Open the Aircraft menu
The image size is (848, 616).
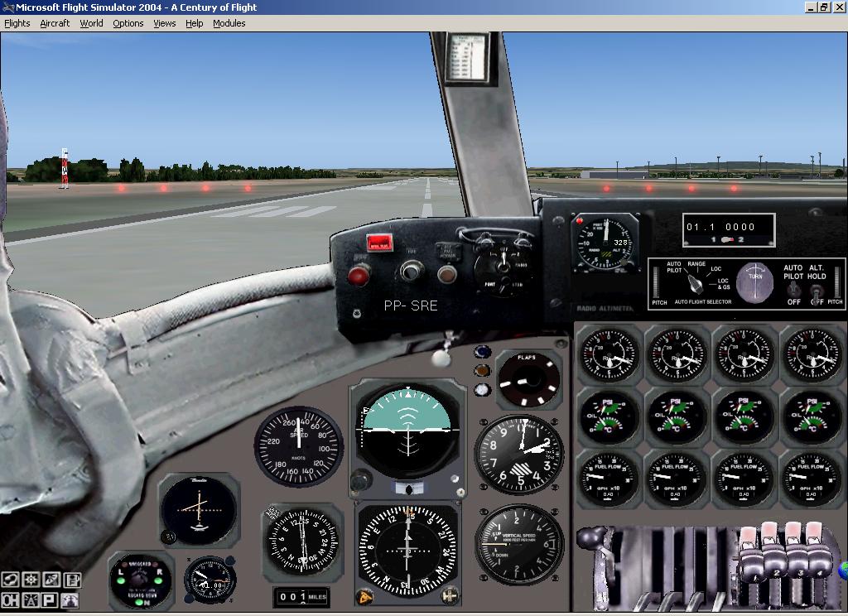[x=55, y=23]
